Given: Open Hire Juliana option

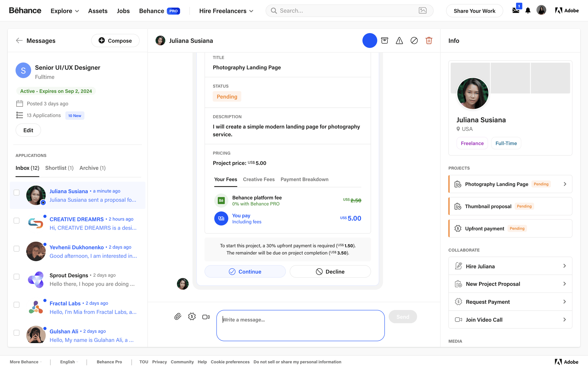Looking at the screenshot, I should tap(510, 266).
